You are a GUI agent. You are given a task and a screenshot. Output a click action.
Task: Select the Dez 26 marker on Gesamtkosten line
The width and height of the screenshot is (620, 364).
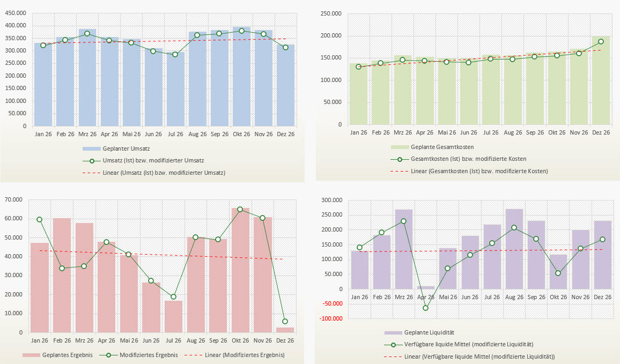click(601, 41)
